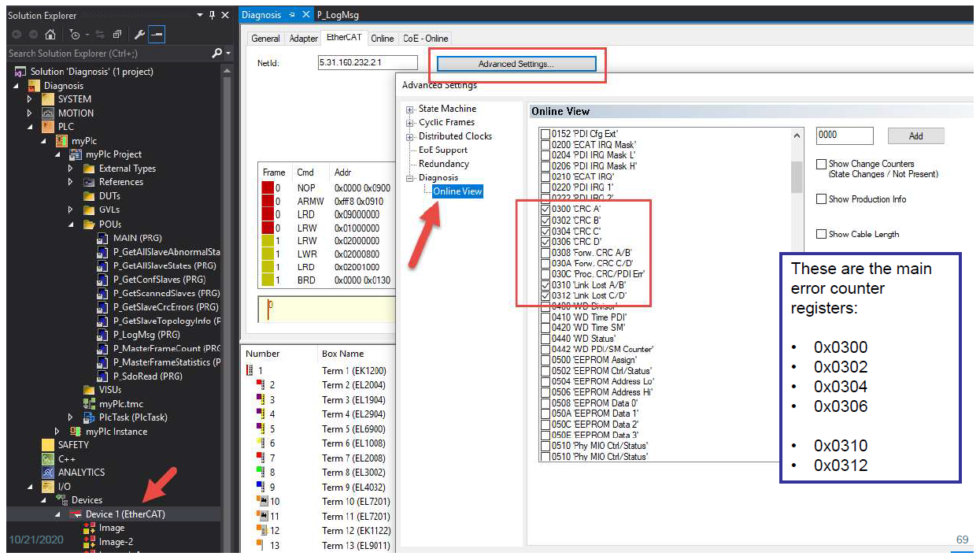Expand the SYSTEM tree node
Screen dimensions: 980x560
point(30,99)
